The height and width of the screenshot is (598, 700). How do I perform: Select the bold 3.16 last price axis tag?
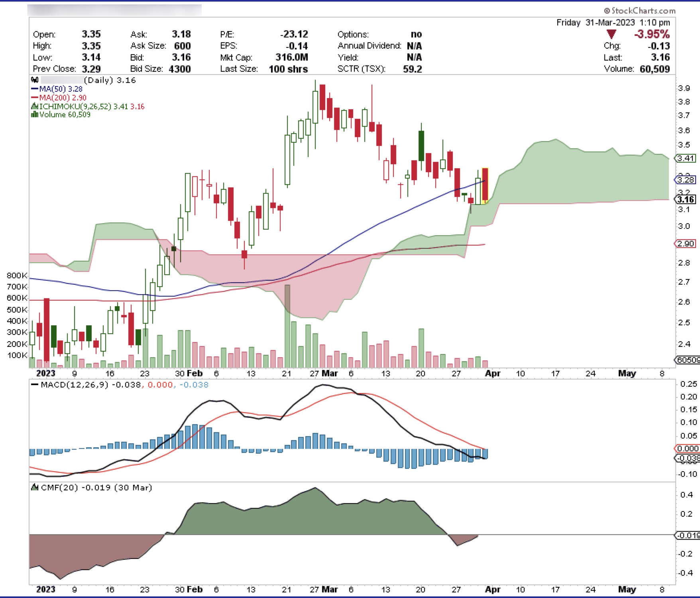pyautogui.click(x=686, y=199)
